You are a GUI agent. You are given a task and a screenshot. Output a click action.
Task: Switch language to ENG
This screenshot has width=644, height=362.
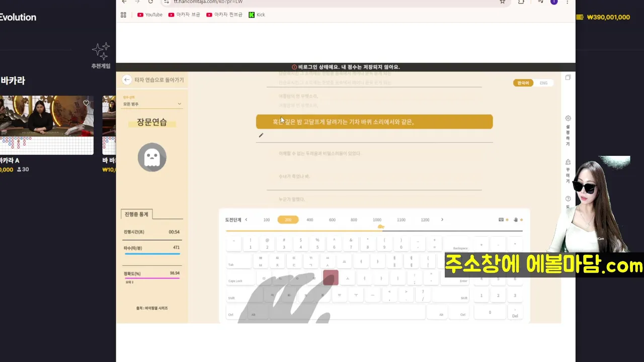point(543,83)
